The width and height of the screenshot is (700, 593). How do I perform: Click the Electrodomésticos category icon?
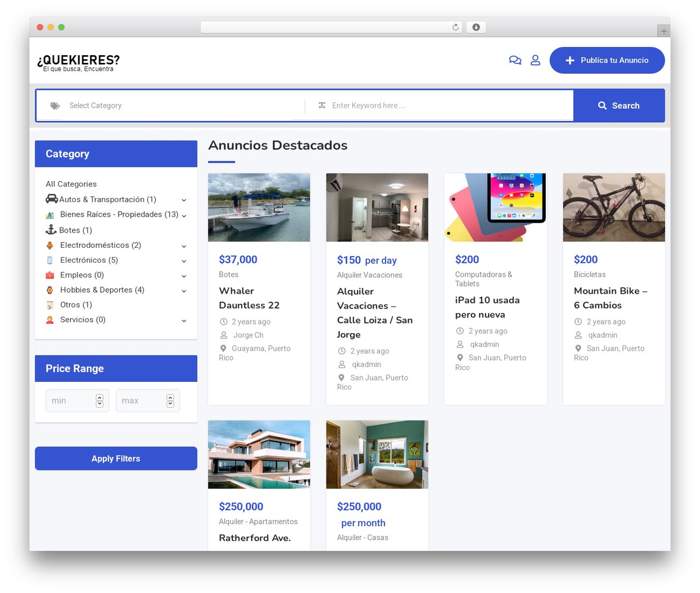50,245
